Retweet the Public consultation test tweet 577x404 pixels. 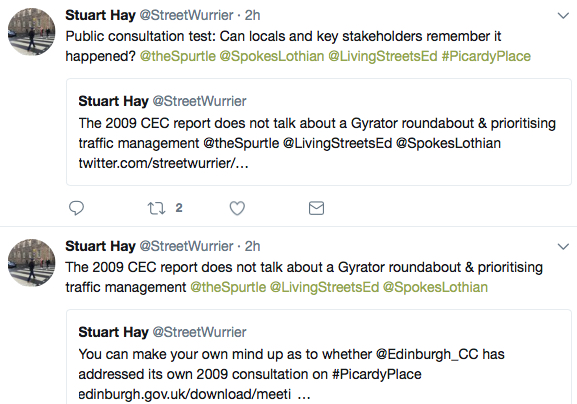(156, 208)
